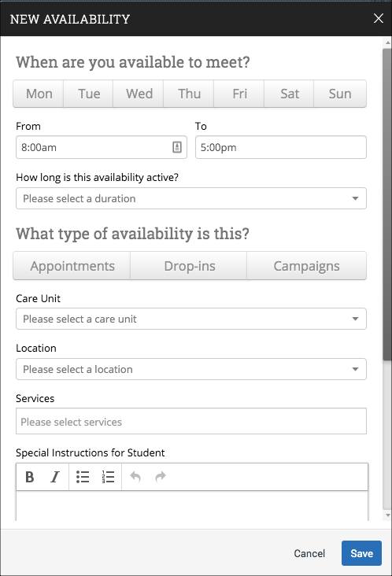The image size is (392, 576).
Task: Undo last edit in instructions editor
Action: click(135, 477)
